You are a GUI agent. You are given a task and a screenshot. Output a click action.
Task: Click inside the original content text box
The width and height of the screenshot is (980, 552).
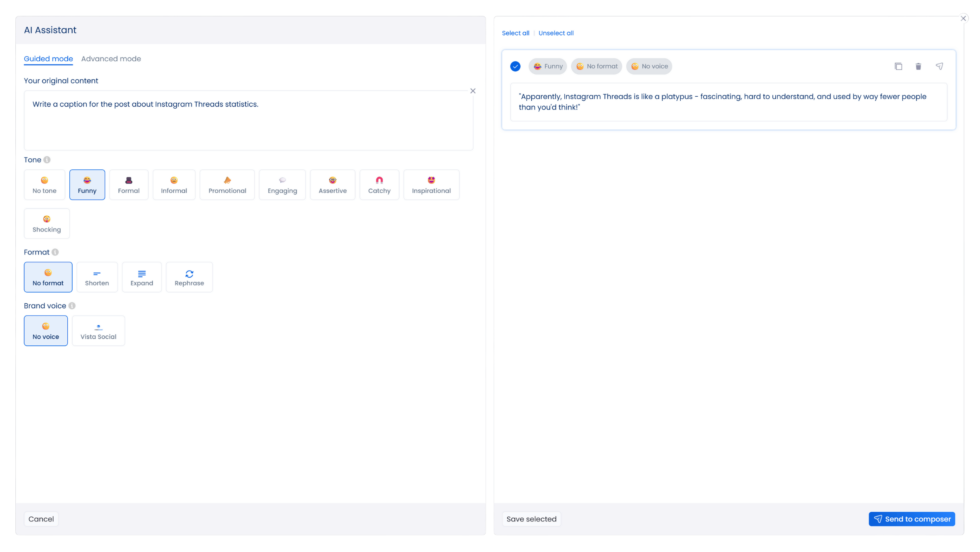coord(248,124)
